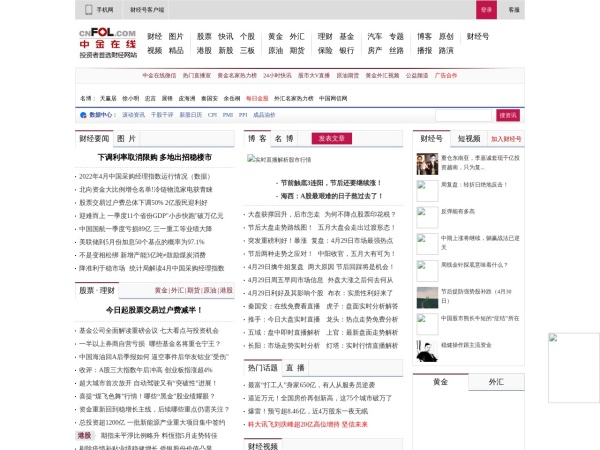Open the 中国网信网 link

pyautogui.click(x=333, y=98)
